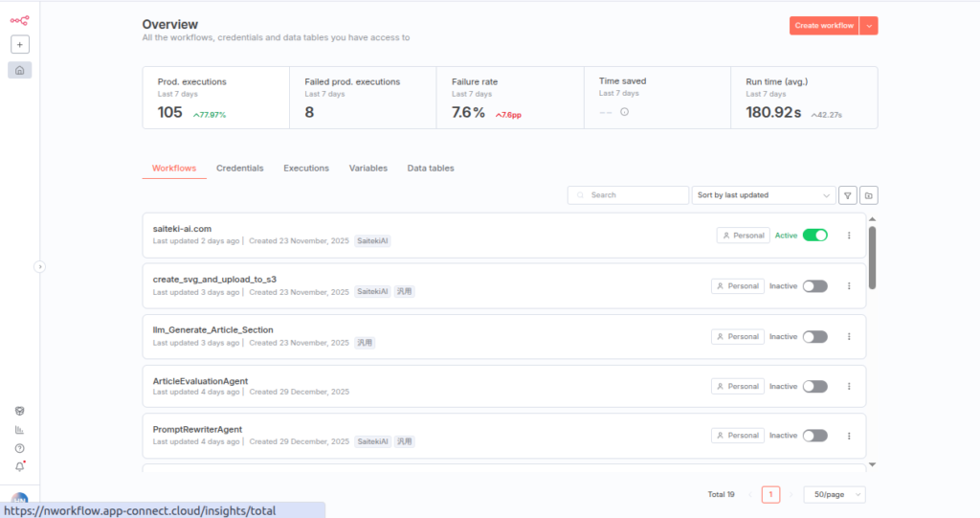The height and width of the screenshot is (518, 980).
Task: Click the filter funnel icon
Action: (x=848, y=195)
